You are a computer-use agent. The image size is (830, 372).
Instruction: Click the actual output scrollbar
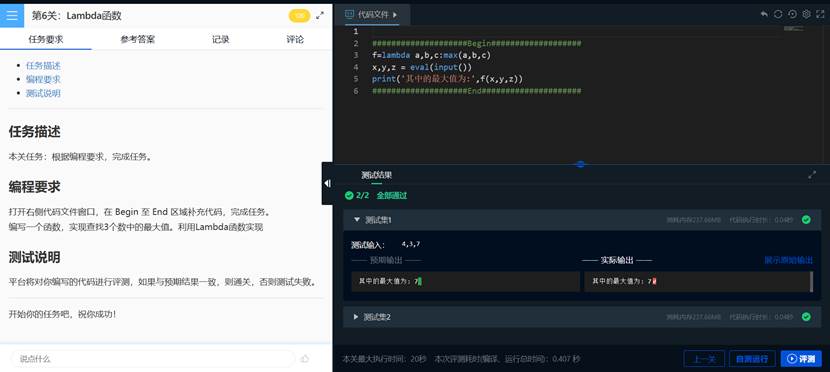[811, 282]
